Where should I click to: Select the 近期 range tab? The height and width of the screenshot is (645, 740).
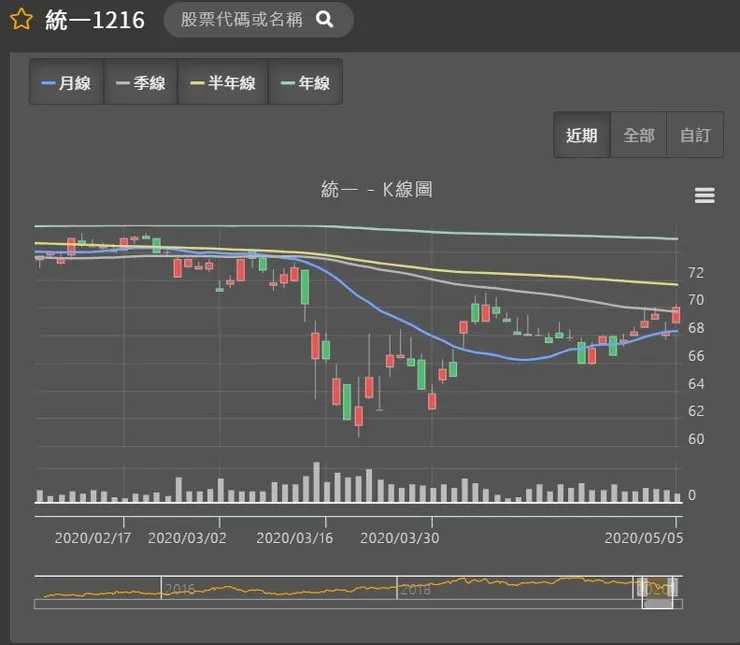click(582, 135)
